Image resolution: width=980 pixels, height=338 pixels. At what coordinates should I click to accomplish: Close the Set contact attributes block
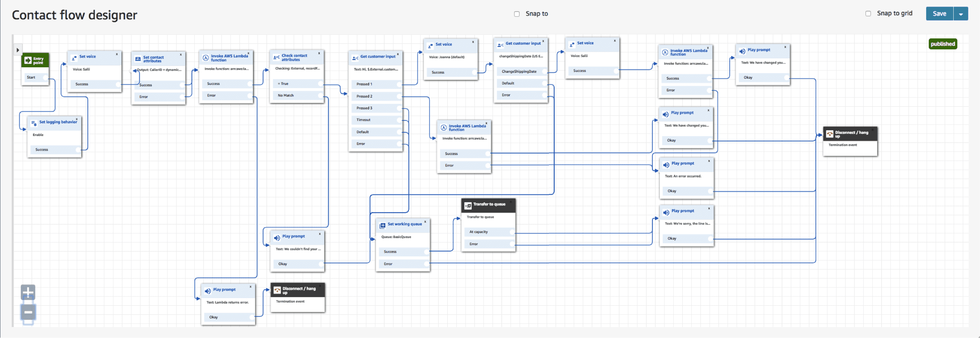[181, 55]
